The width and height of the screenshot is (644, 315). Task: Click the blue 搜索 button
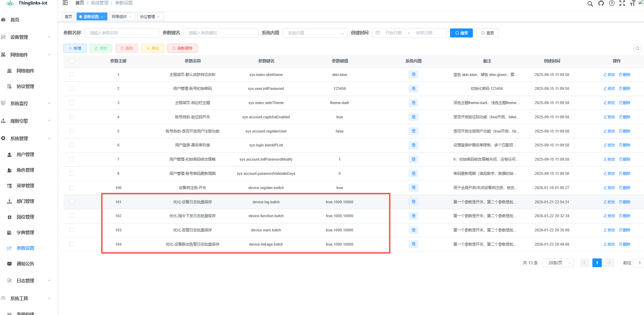coord(461,33)
